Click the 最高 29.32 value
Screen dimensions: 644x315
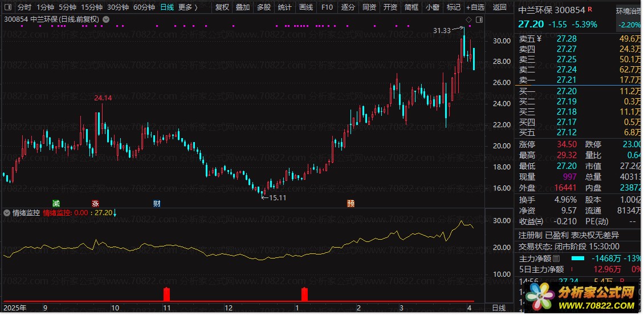[567, 155]
